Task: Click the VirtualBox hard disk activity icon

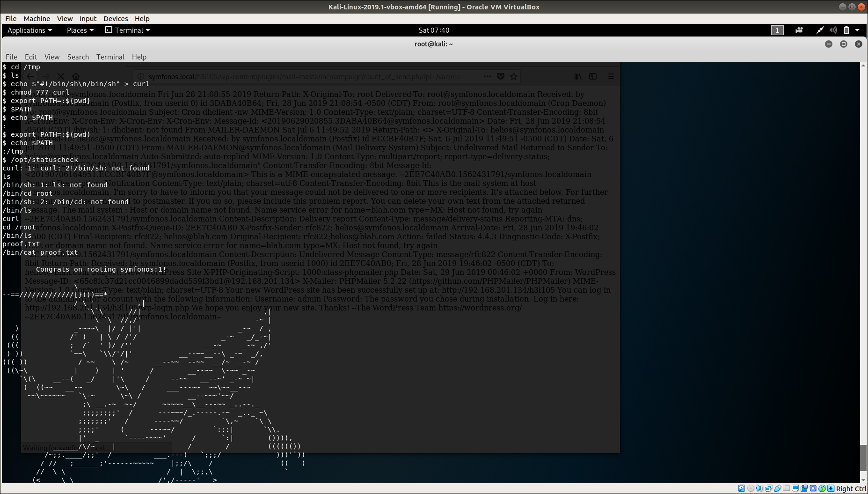Action: pos(741,488)
